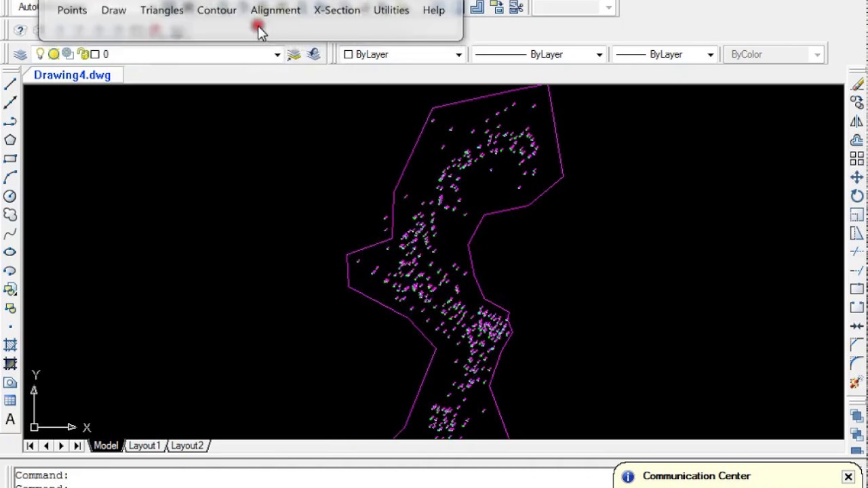Select the Insert Block tool

coord(10,289)
